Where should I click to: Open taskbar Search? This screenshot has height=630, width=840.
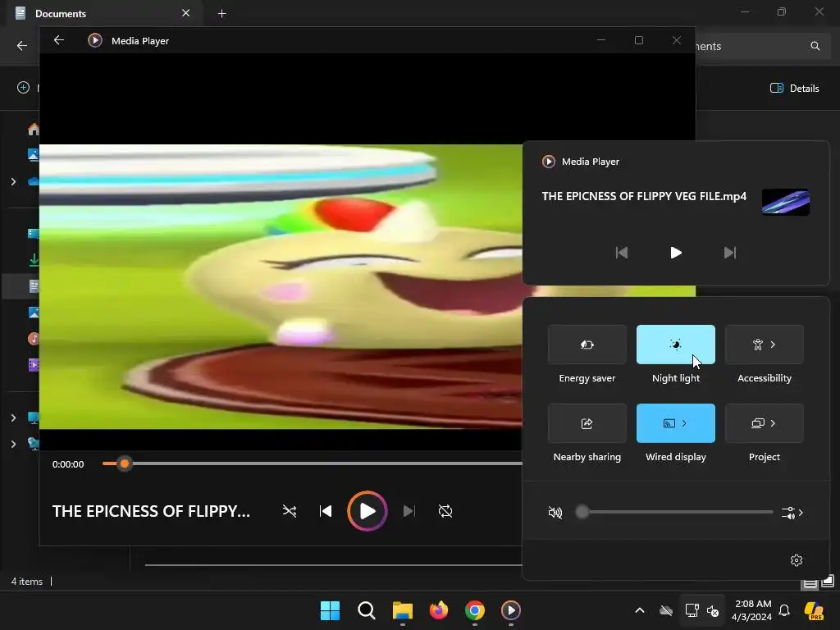[367, 610]
